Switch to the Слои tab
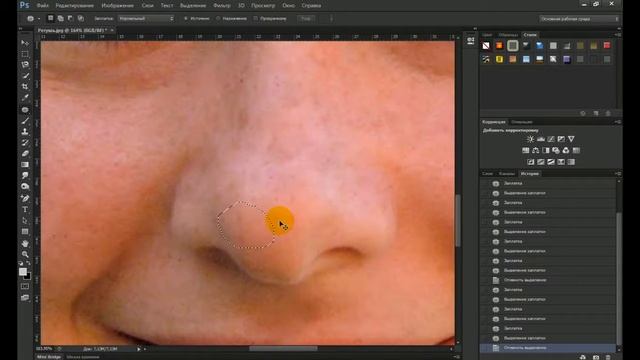This screenshot has width=640, height=360. pyautogui.click(x=487, y=173)
